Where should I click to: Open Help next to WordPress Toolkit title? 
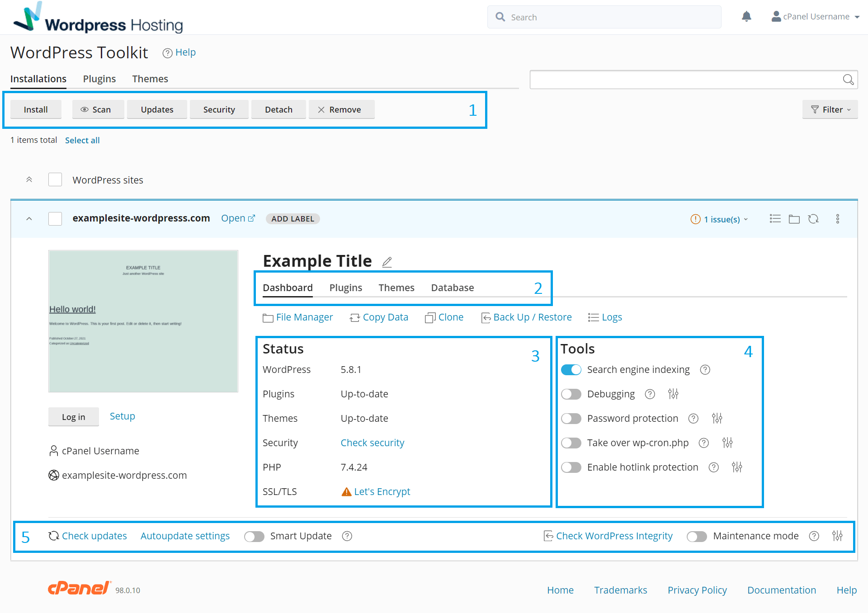pos(179,52)
